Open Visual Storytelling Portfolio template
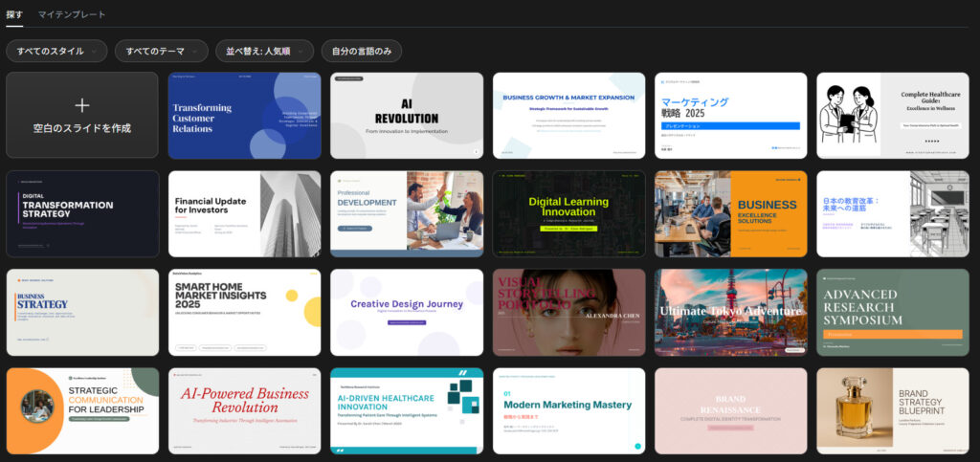This screenshot has height=462, width=980. pyautogui.click(x=568, y=312)
